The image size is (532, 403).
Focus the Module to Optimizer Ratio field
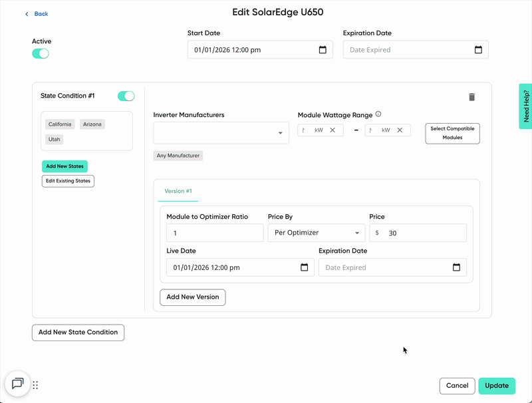pyautogui.click(x=215, y=233)
